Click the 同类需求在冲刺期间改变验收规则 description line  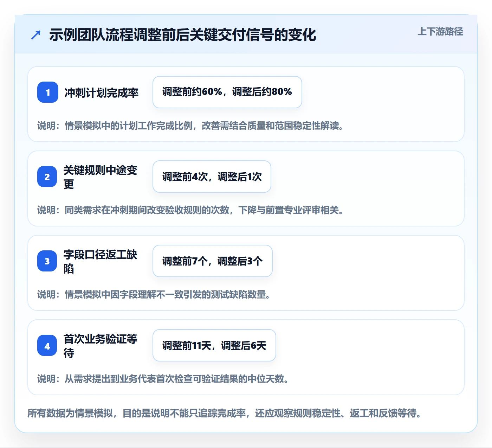click(190, 210)
